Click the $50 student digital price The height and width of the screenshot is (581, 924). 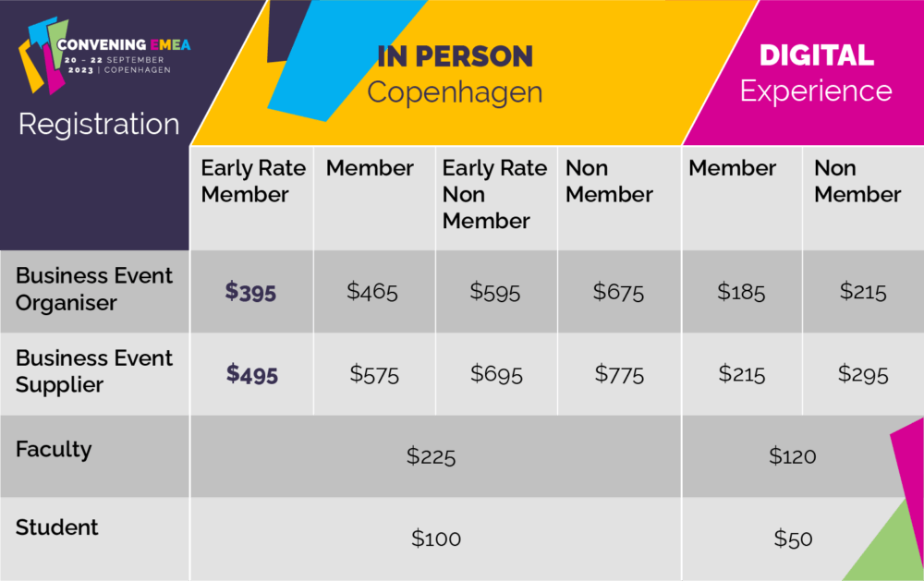pyautogui.click(x=793, y=539)
